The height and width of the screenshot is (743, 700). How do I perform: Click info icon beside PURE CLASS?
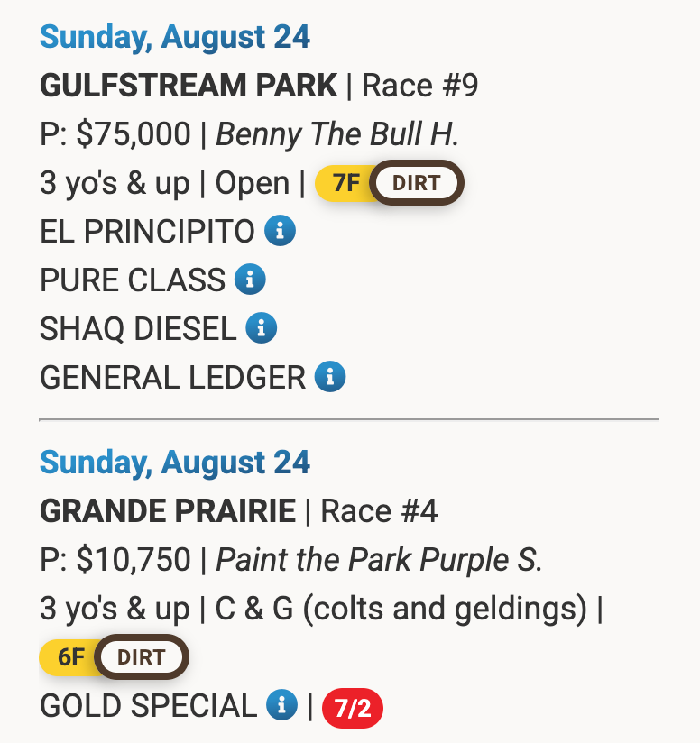pos(250,280)
